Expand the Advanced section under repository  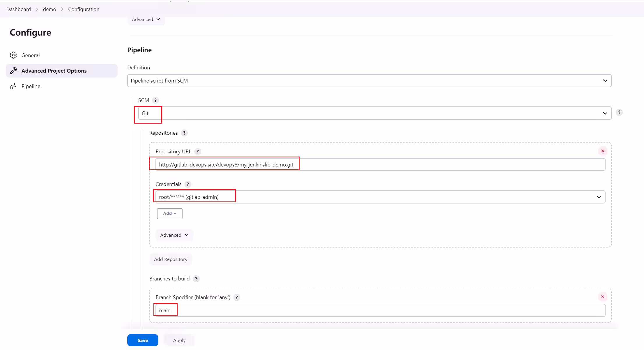(x=174, y=235)
